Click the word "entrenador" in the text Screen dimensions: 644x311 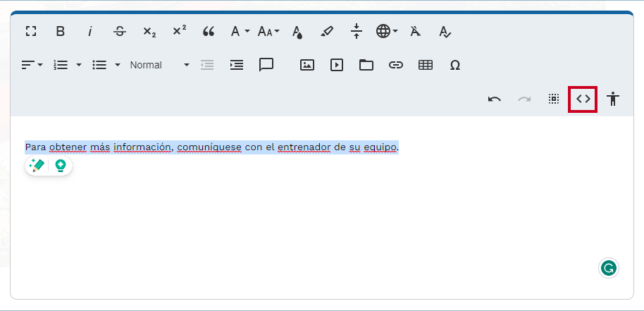304,147
